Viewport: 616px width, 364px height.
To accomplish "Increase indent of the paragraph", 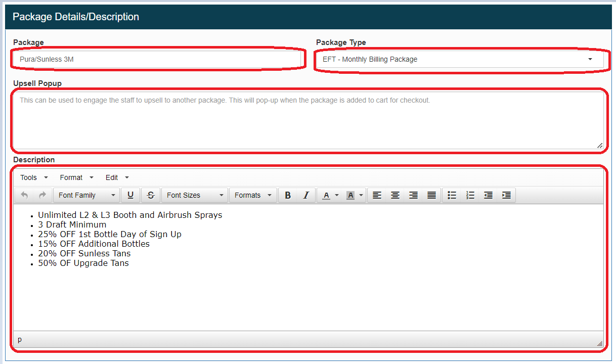I will [506, 195].
